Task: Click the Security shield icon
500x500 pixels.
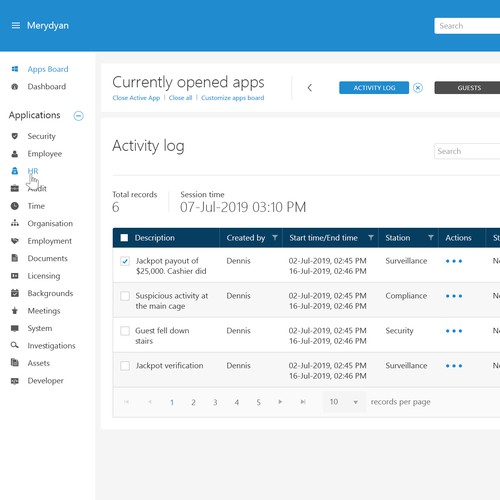Action: [15, 136]
